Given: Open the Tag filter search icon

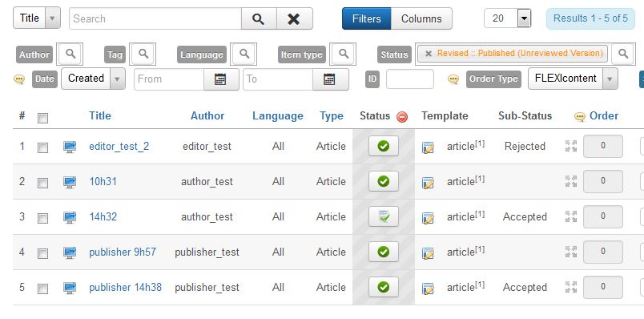Looking at the screenshot, I should [143, 54].
